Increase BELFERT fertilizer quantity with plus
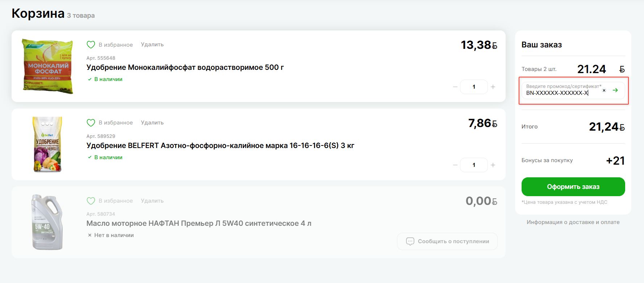 493,165
